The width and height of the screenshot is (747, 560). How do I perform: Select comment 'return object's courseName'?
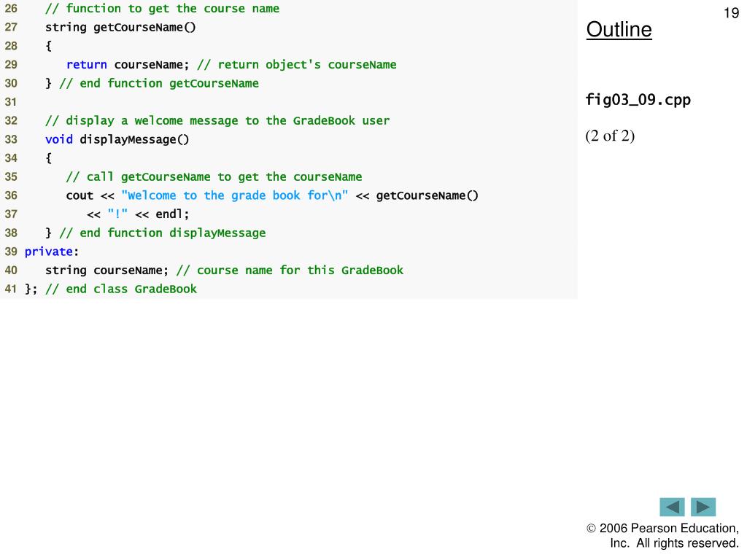[x=296, y=65]
